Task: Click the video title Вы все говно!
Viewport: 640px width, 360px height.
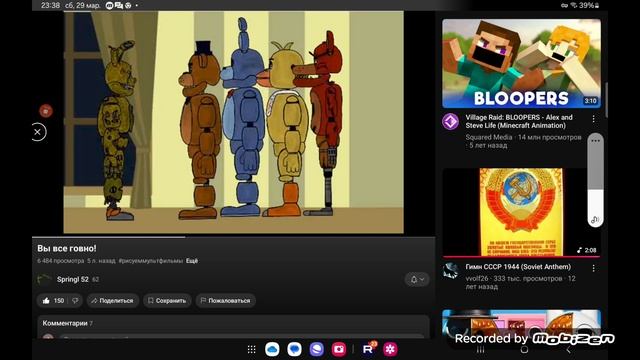Action: point(67,248)
